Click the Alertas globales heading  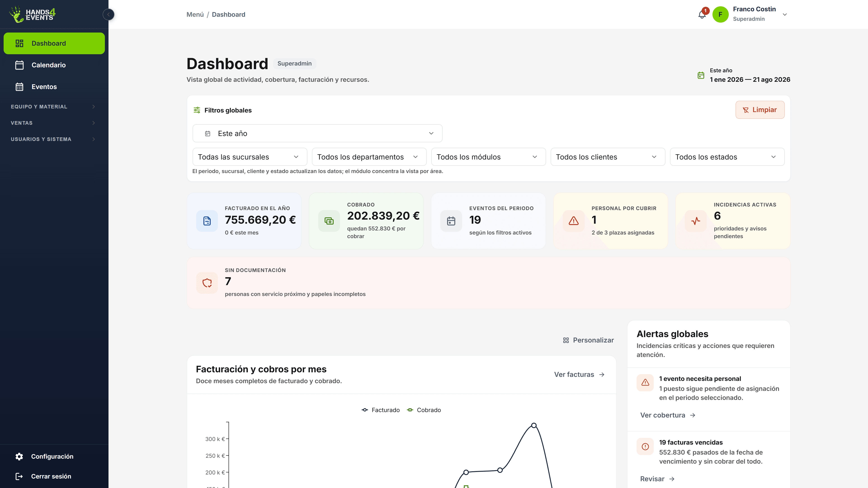tap(672, 334)
